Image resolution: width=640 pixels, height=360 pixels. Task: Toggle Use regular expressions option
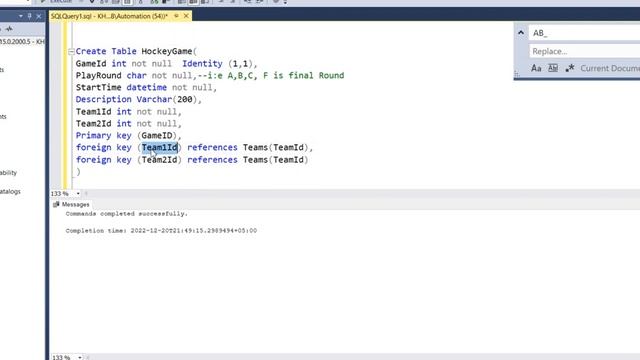(x=570, y=68)
